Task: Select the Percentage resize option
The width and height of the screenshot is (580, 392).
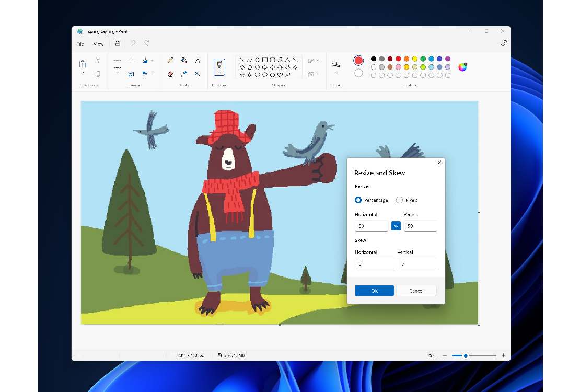Action: click(x=358, y=200)
